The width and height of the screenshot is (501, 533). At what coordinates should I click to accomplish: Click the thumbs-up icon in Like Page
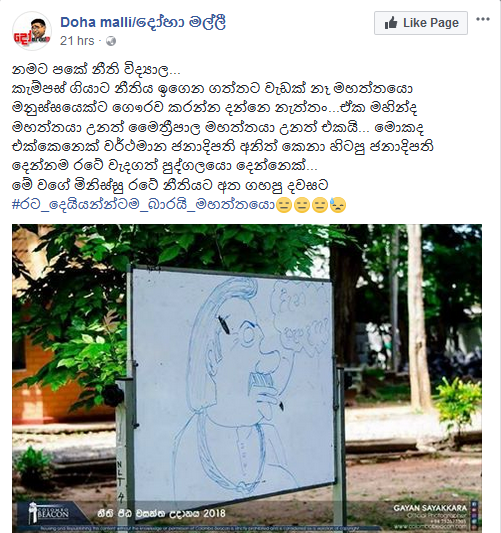tap(391, 23)
